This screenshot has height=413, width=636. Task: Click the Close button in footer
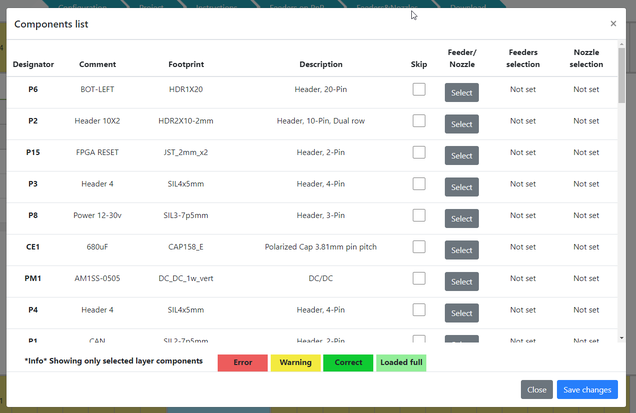click(537, 390)
